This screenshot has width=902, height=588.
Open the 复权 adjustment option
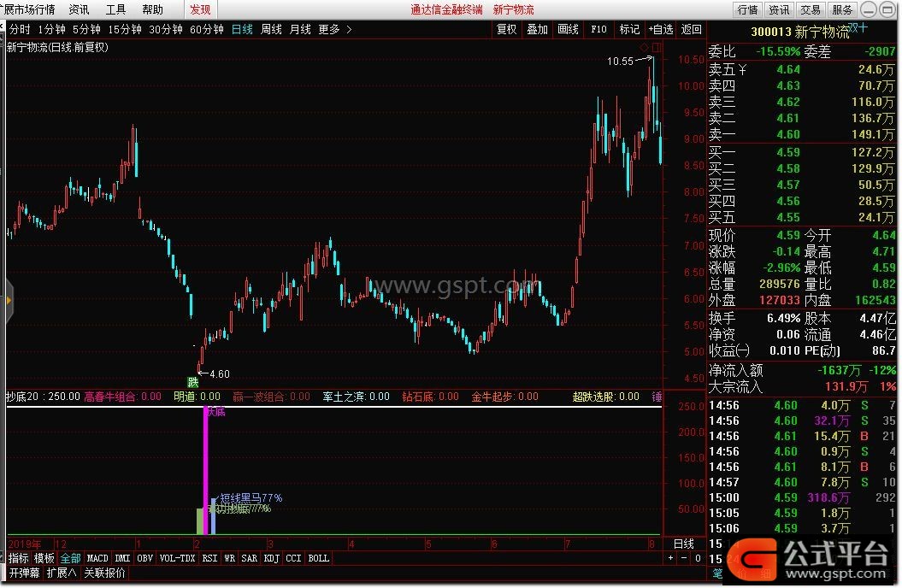point(506,29)
